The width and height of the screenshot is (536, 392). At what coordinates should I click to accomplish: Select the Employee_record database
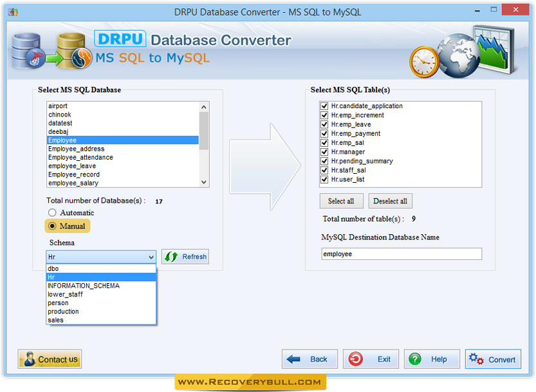[x=123, y=174]
